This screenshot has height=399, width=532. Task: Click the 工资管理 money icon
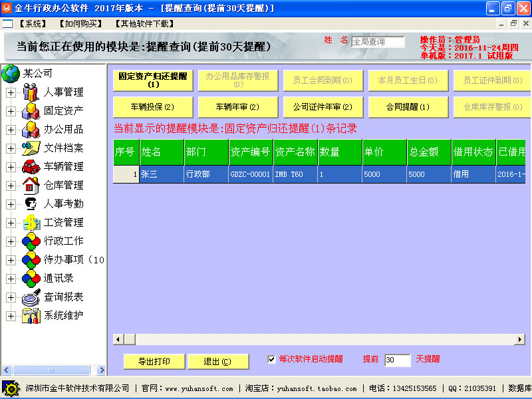pos(31,222)
